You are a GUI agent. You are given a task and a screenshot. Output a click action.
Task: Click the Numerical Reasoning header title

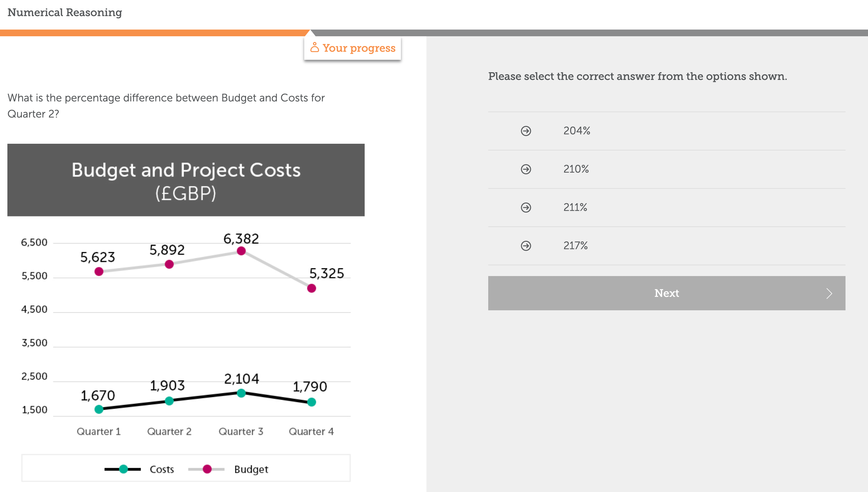[64, 12]
